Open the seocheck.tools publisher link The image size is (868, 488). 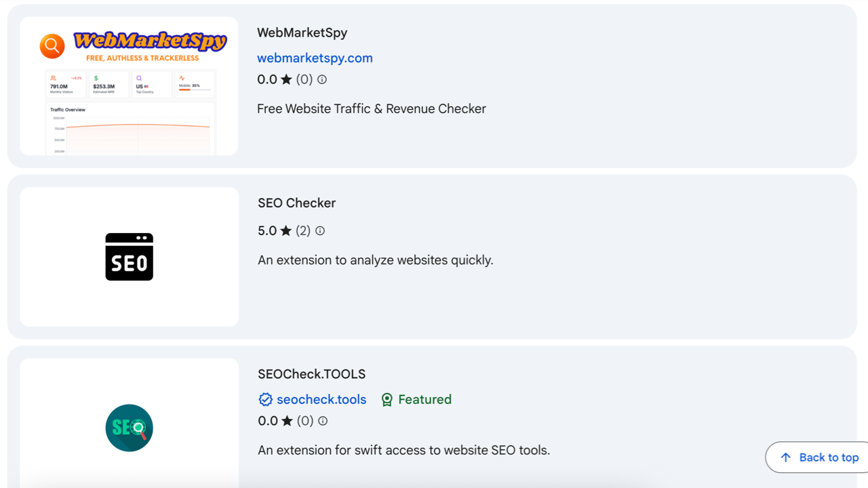tap(321, 400)
